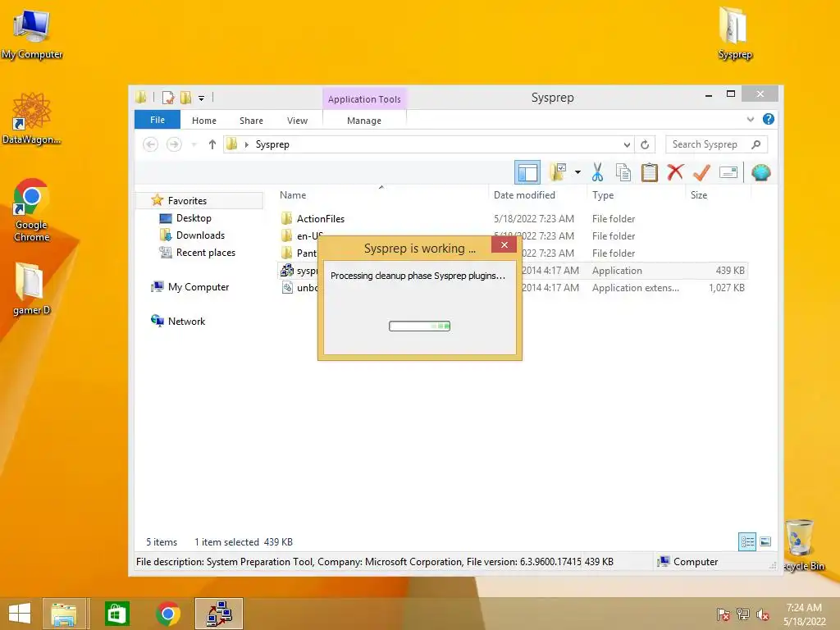840x630 pixels.
Task: Click the Paste clipboard icon
Action: pyautogui.click(x=650, y=172)
